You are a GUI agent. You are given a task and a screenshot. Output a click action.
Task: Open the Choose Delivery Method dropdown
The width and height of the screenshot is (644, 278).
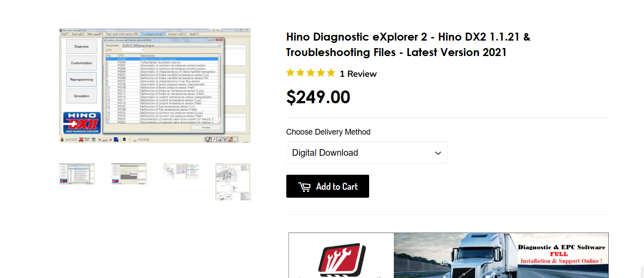click(367, 153)
